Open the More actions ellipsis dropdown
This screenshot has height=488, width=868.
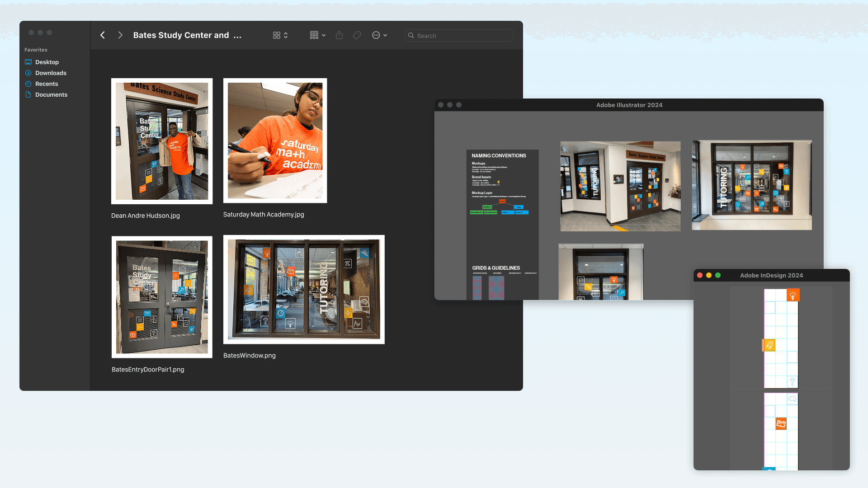(379, 35)
